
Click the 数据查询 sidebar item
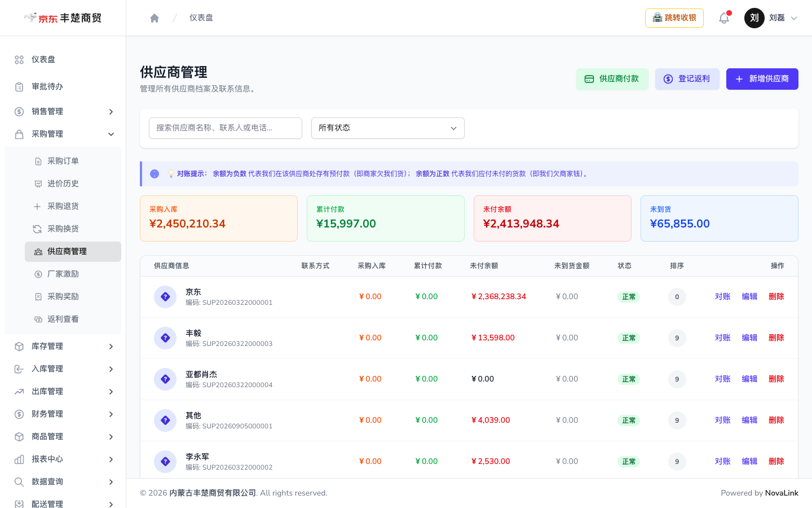[63, 482]
